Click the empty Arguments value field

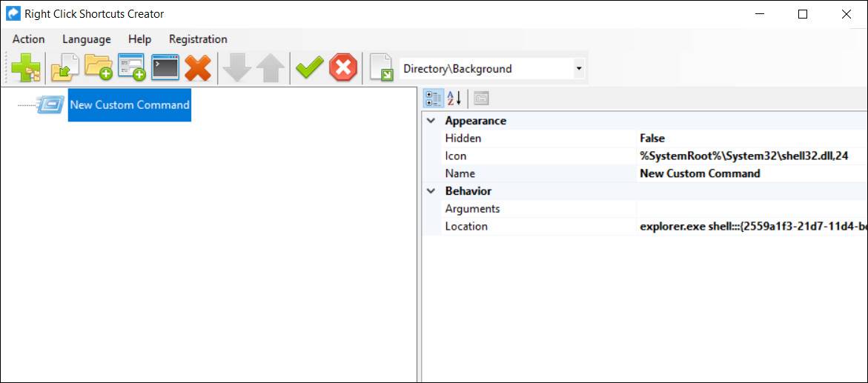click(x=752, y=209)
